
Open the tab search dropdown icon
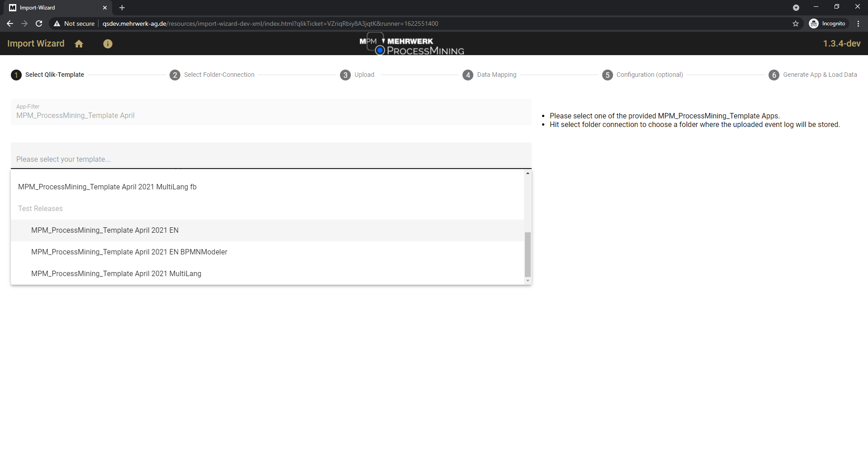[796, 8]
